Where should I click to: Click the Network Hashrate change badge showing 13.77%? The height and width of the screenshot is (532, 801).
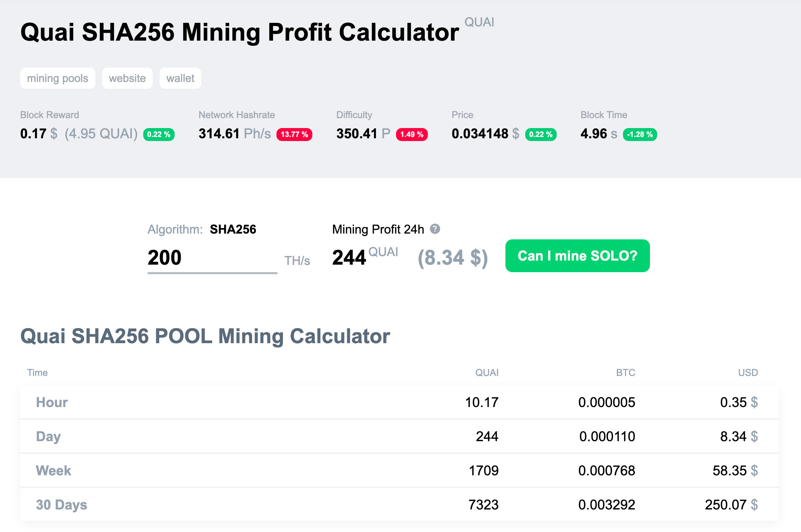pyautogui.click(x=294, y=134)
